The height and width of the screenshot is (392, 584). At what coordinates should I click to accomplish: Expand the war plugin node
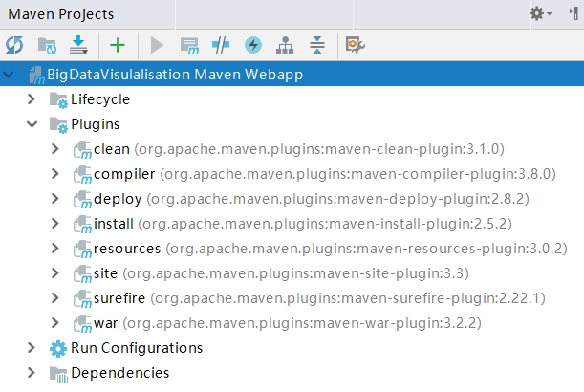tap(55, 323)
